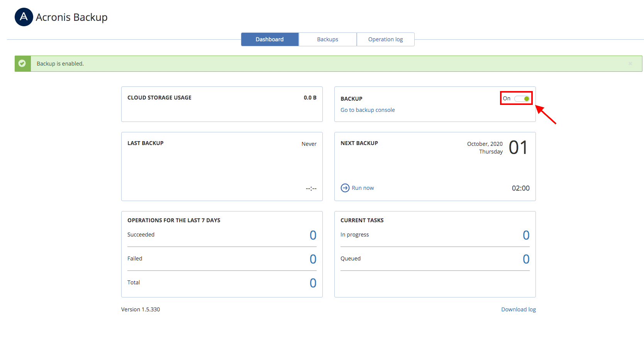Open the Backups tab
The width and height of the screenshot is (644, 338).
tap(328, 39)
